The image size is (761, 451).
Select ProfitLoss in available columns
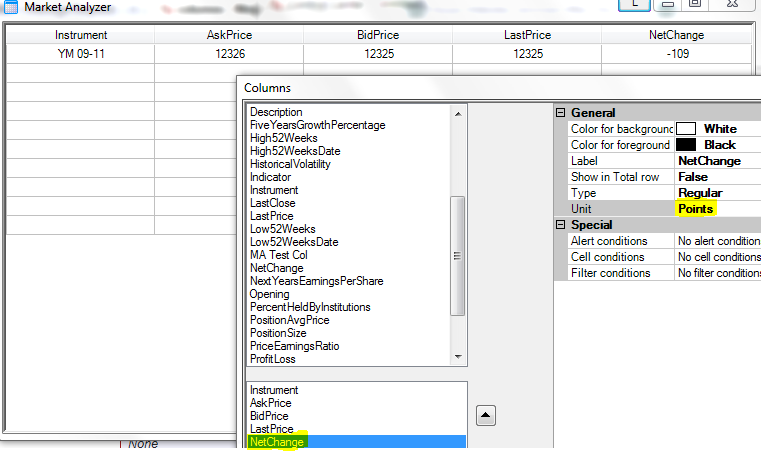272,359
